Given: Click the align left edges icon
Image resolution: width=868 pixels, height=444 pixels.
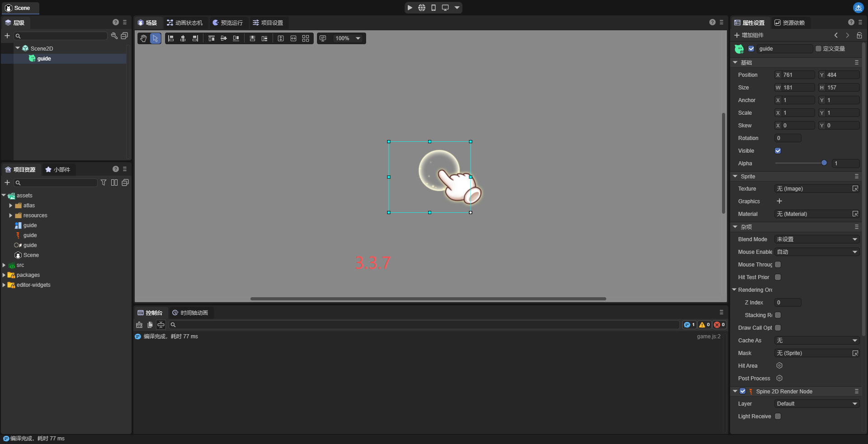Looking at the screenshot, I should coord(171,38).
